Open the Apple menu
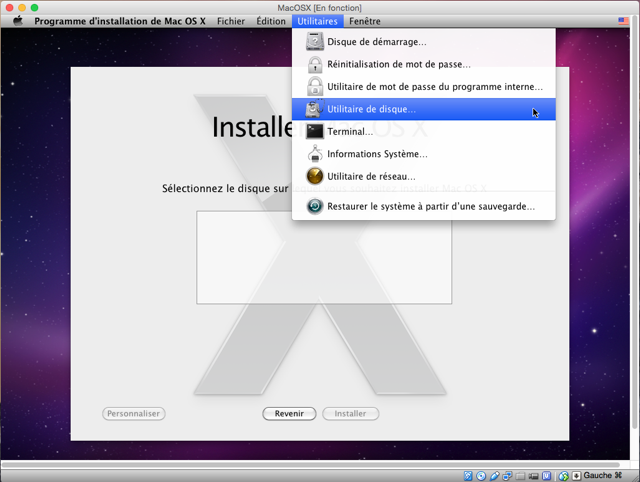 (x=18, y=21)
